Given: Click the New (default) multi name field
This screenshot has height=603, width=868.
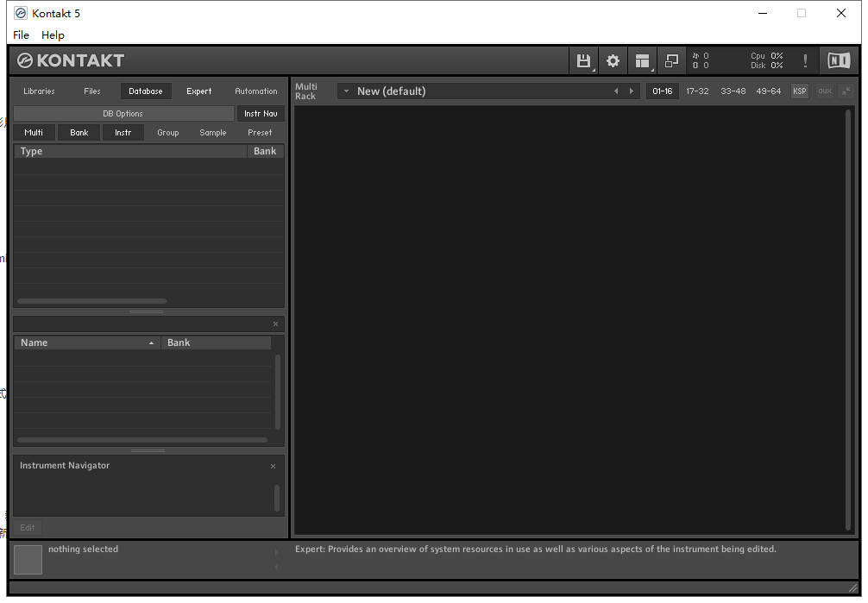Looking at the screenshot, I should pos(488,91).
